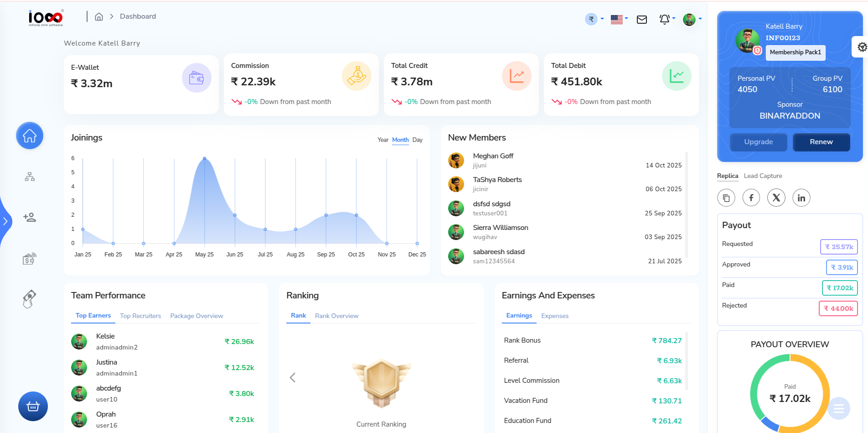868x433 pixels.
Task: Open the shopping cart icon
Action: coord(32,406)
